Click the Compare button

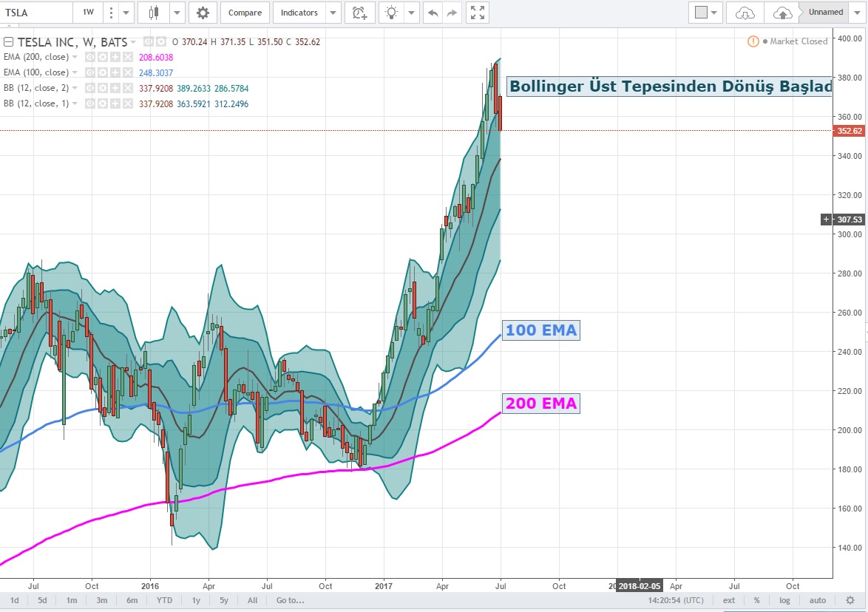(x=245, y=13)
